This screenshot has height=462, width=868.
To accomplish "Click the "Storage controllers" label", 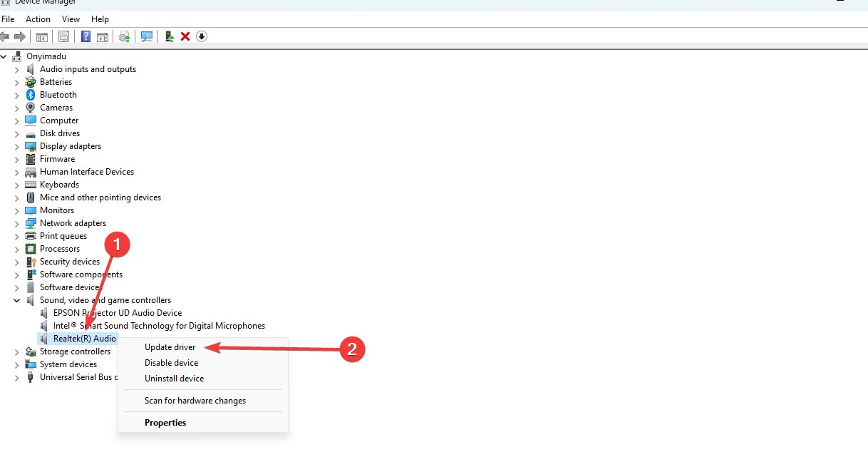I will coord(75,351).
